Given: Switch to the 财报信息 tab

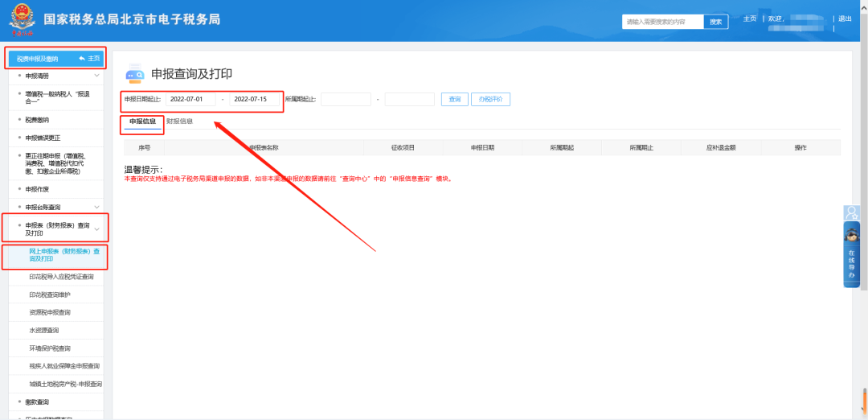Looking at the screenshot, I should tap(179, 121).
